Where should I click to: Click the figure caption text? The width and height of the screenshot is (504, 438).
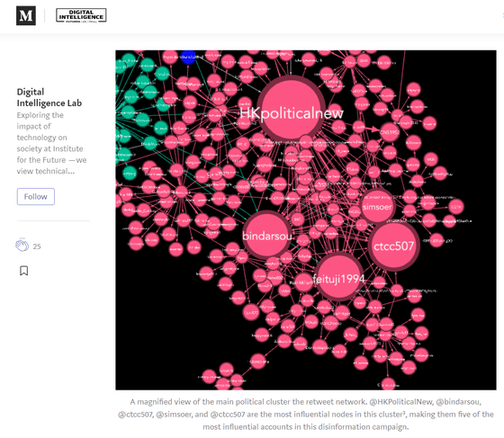point(306,415)
